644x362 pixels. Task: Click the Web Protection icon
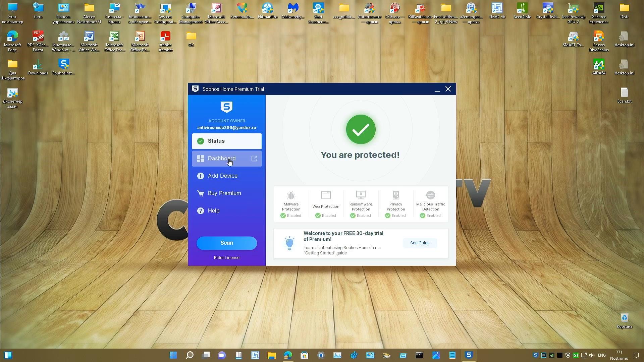[325, 195]
